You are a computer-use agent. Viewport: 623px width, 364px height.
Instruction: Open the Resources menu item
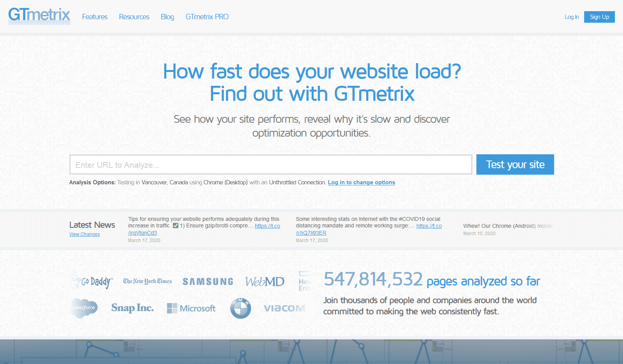[134, 17]
